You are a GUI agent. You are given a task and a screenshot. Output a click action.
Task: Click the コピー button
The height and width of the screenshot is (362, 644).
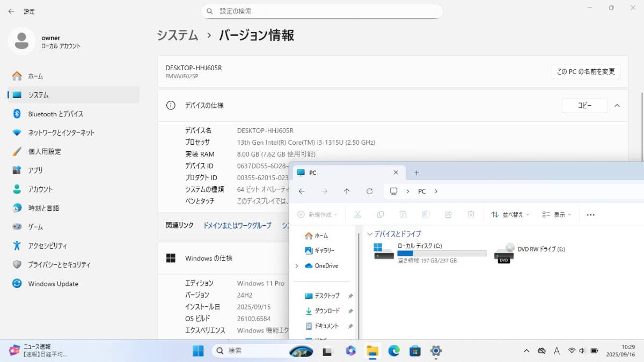coord(584,106)
